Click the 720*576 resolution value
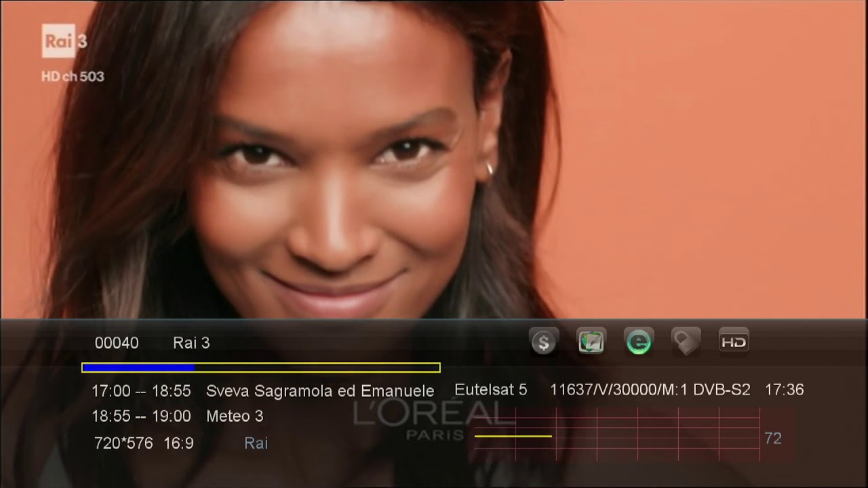Viewport: 868px width, 488px height. 123,443
